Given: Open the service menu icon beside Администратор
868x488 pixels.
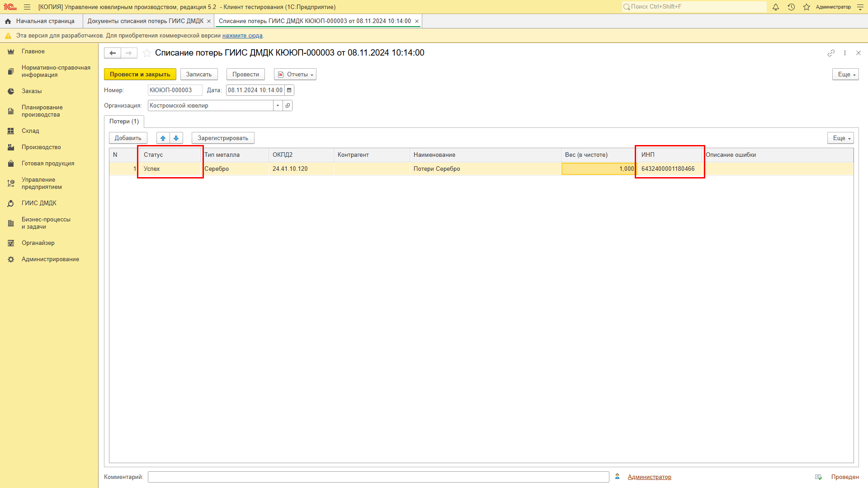Looking at the screenshot, I should click(x=860, y=7).
